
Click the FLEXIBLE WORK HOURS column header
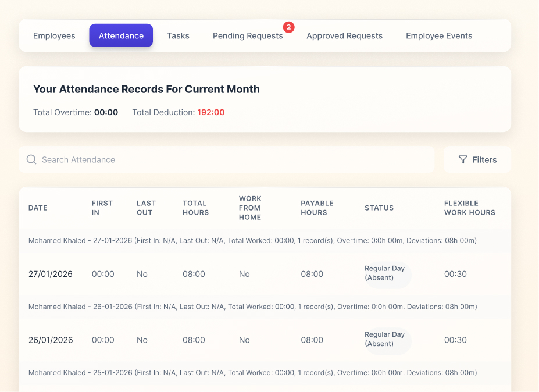[470, 208]
